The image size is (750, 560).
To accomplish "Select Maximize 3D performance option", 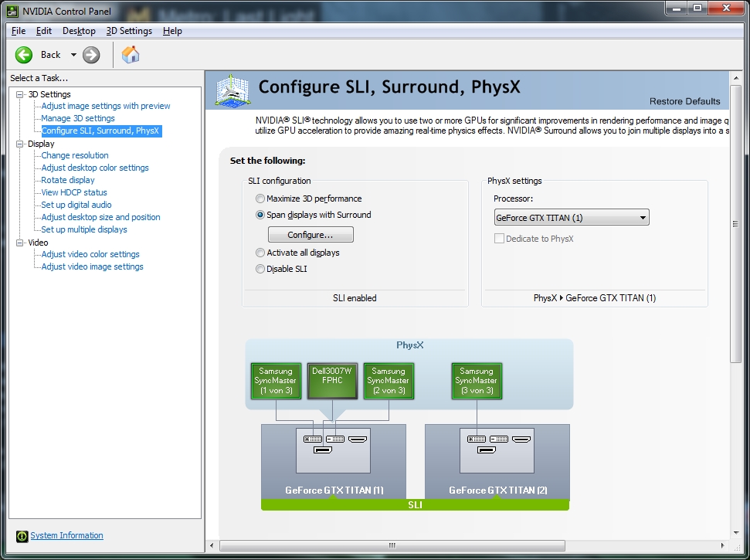I will [260, 199].
